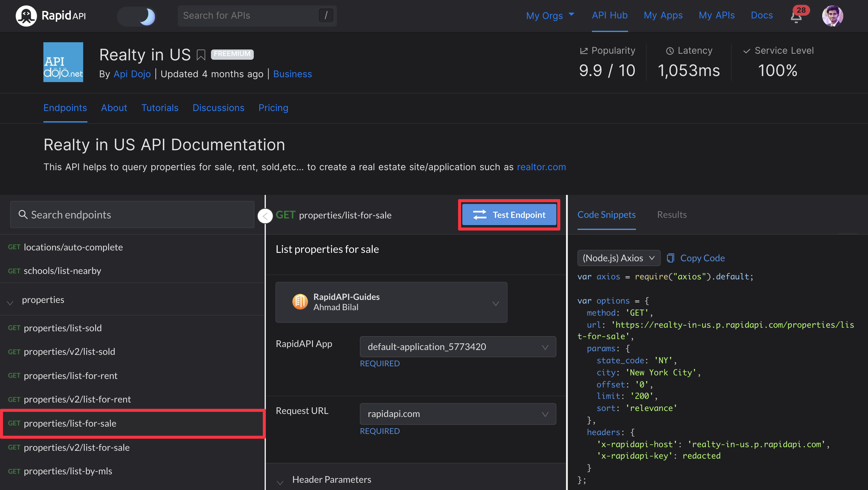
Task: Open the realtor.com link
Action: pyautogui.click(x=541, y=167)
